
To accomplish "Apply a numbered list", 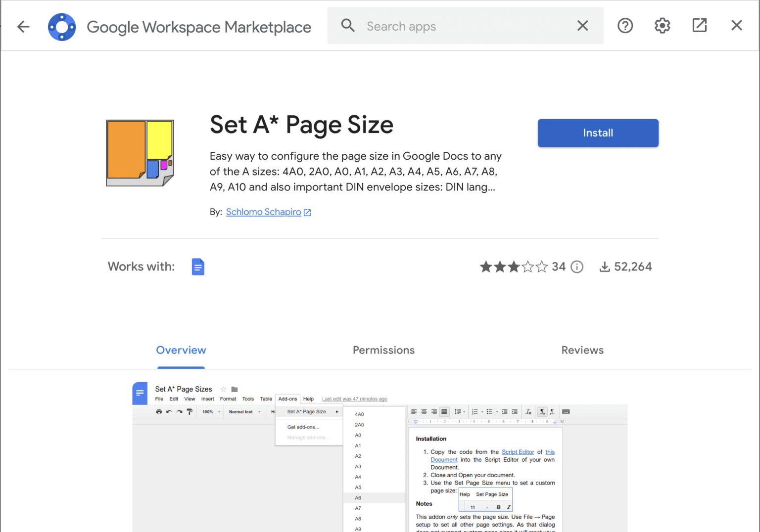I will coord(475,411).
